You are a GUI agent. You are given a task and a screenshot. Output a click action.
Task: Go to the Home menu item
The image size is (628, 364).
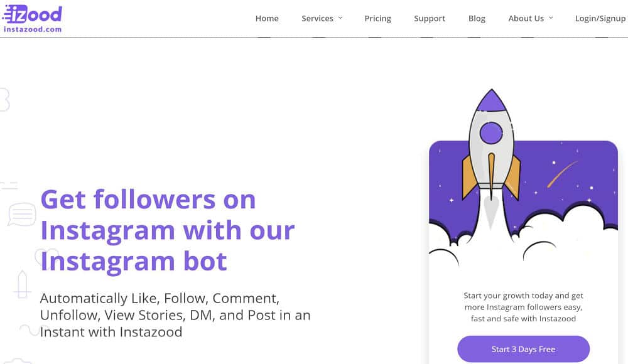[x=267, y=18]
